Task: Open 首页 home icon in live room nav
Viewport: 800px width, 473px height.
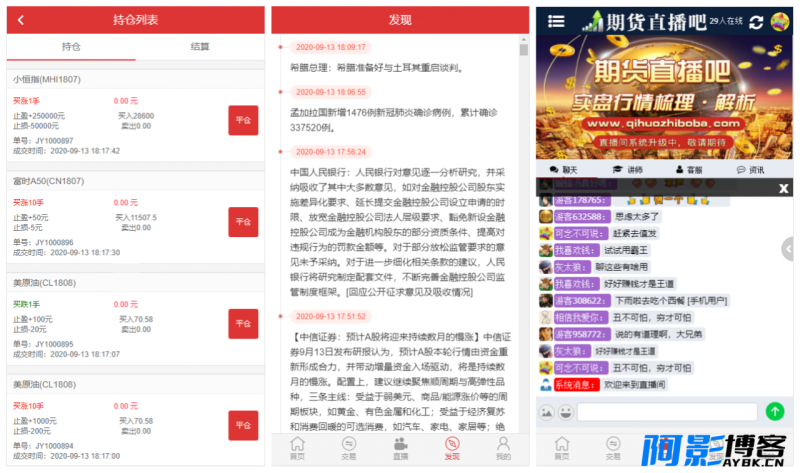Action: pos(562,449)
